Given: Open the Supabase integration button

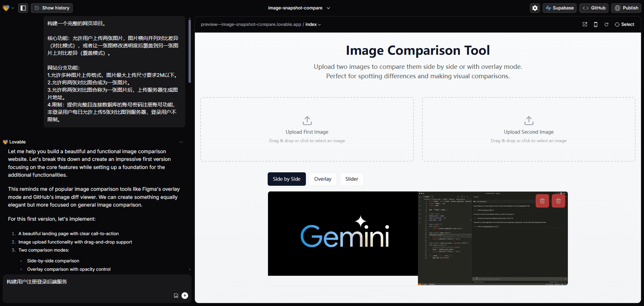Looking at the screenshot, I should coord(559,8).
